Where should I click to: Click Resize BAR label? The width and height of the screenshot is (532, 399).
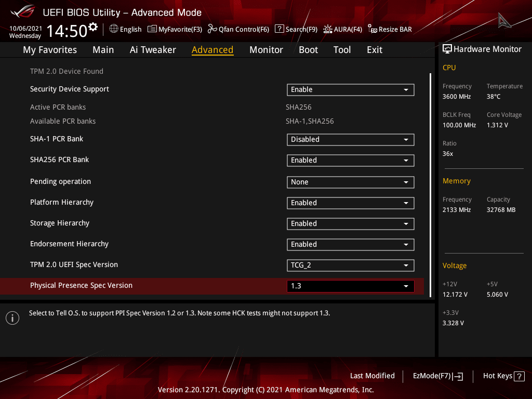pos(395,30)
